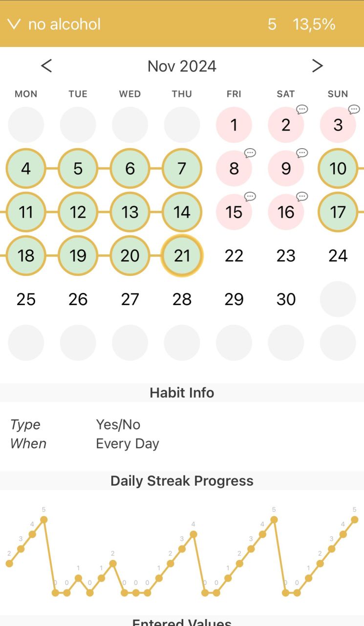This screenshot has width=364, height=626.
Task: Tap the Every Day schedule value
Action: point(128,444)
